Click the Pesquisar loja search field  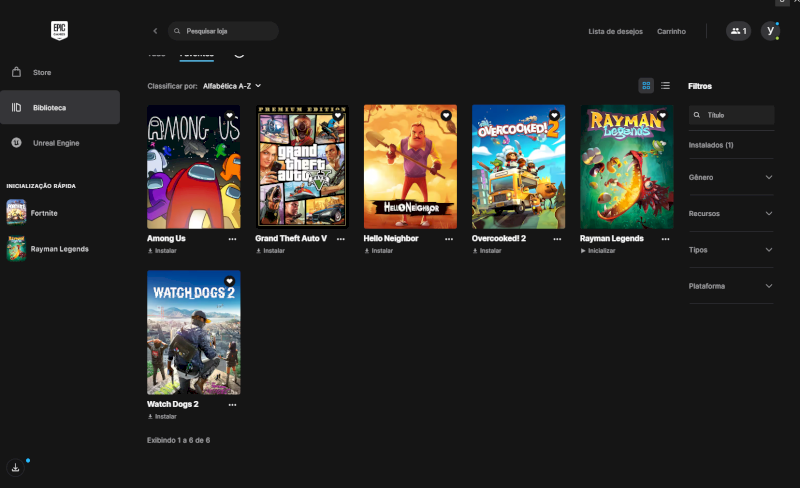coord(225,31)
